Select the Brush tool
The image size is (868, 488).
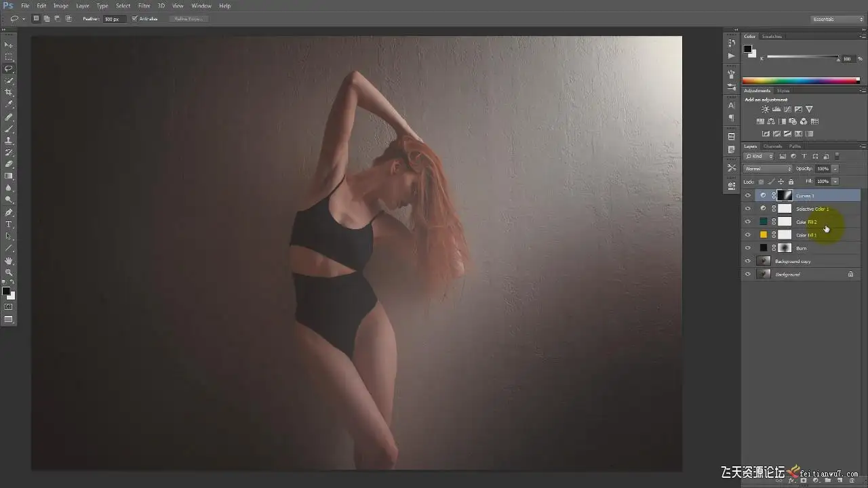[x=9, y=129]
